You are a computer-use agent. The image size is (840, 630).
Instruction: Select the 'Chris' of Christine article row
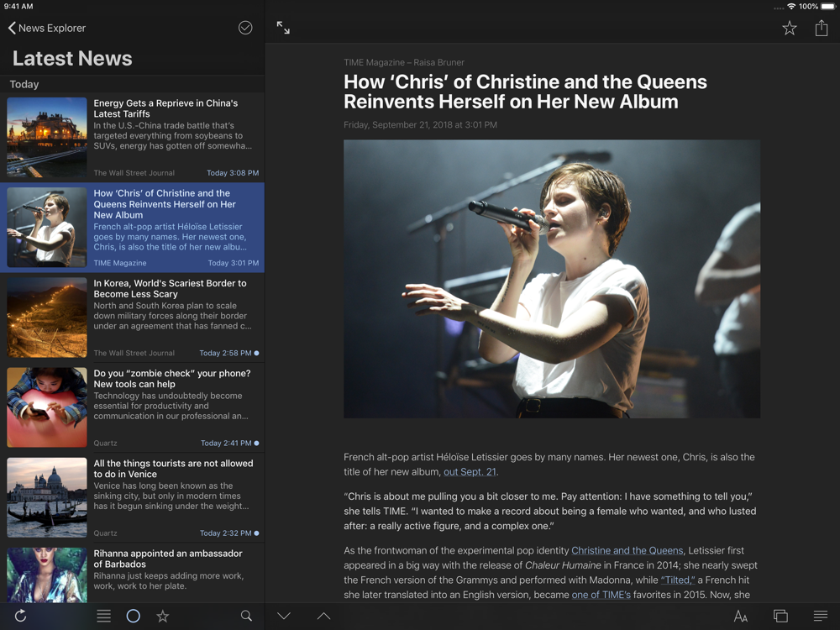click(x=133, y=228)
